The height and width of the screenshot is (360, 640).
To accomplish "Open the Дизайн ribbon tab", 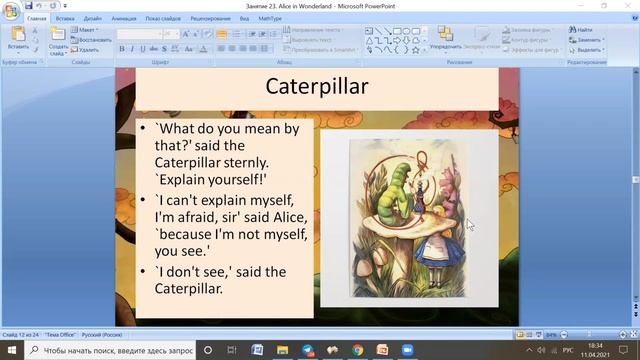I will tap(93, 18).
